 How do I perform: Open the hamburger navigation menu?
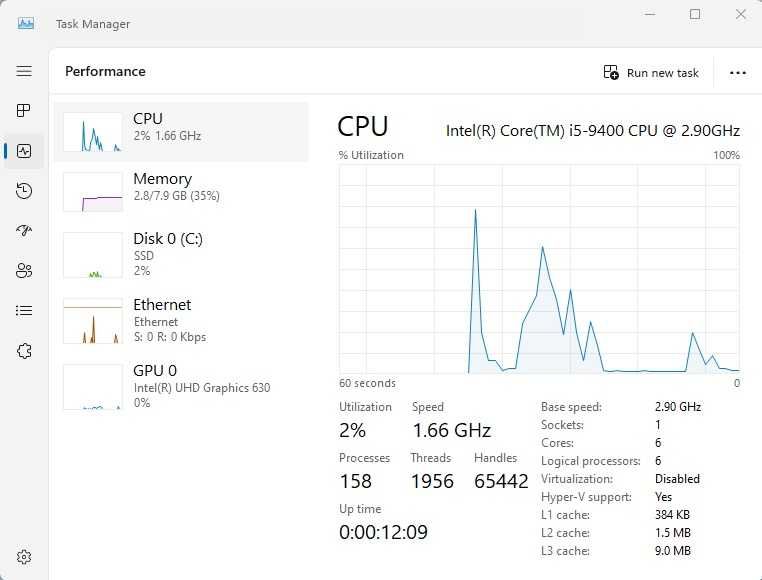pyautogui.click(x=24, y=71)
